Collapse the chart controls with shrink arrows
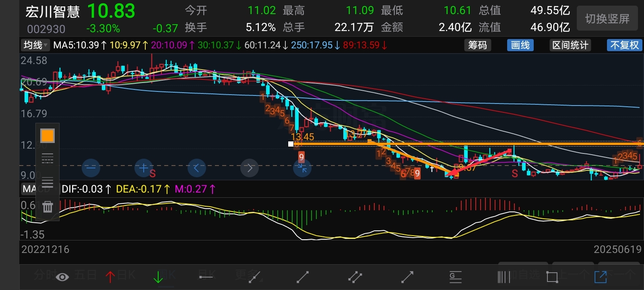 (302, 168)
